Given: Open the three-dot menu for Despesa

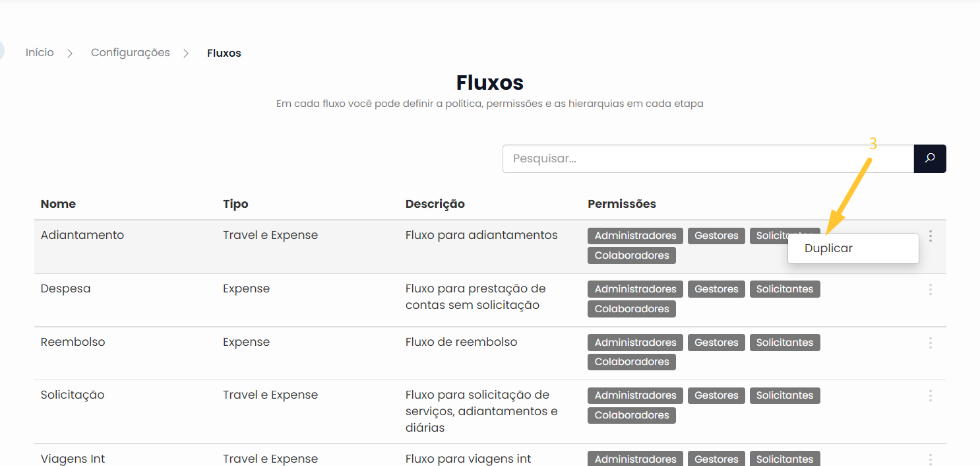Looking at the screenshot, I should (x=931, y=289).
